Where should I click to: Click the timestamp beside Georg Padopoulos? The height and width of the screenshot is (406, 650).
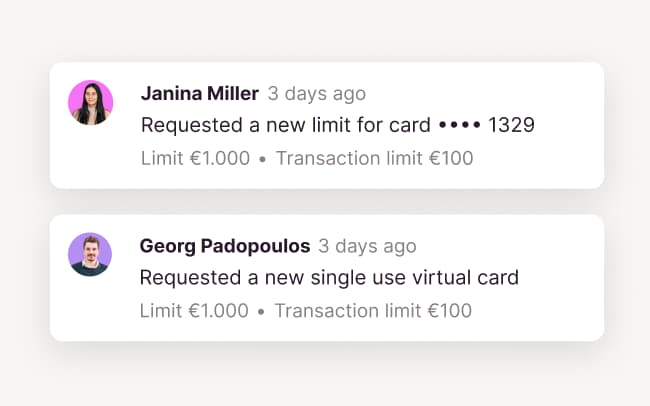[367, 246]
